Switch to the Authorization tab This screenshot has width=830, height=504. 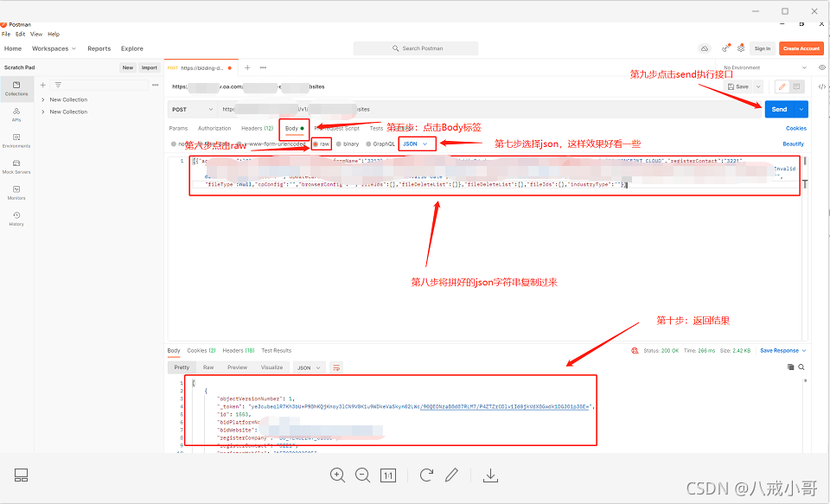pyautogui.click(x=214, y=128)
